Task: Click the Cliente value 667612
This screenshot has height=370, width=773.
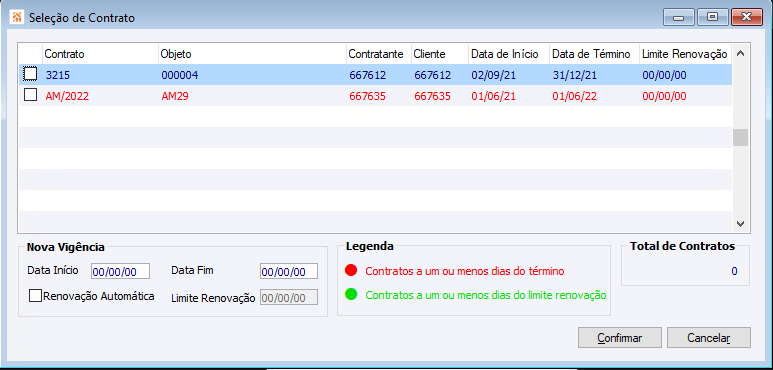Action: click(x=432, y=75)
